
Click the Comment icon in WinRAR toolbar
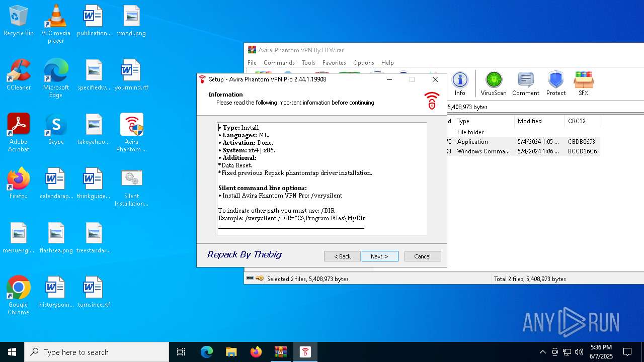(526, 83)
